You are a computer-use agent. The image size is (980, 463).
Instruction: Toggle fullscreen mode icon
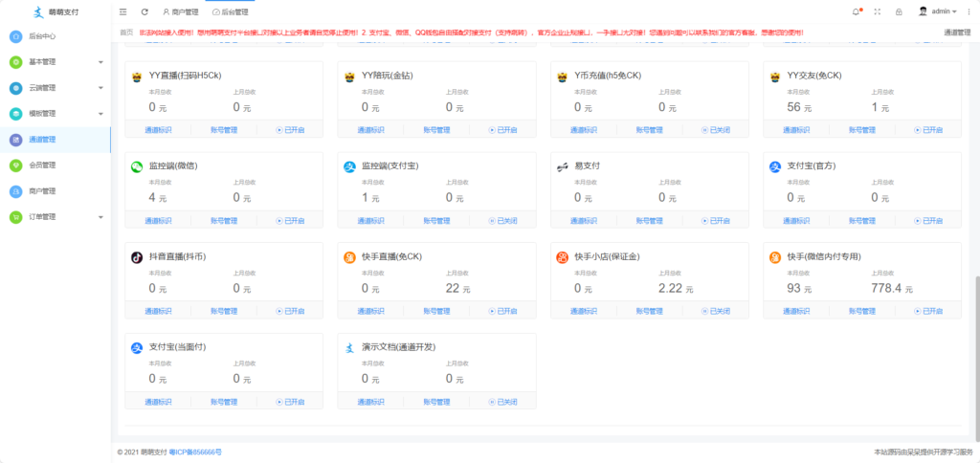point(877,11)
